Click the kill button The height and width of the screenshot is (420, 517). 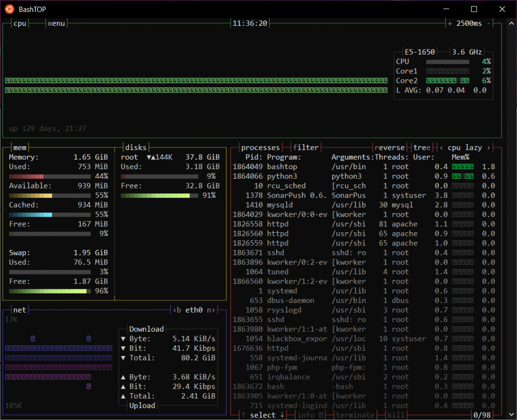(x=397, y=415)
